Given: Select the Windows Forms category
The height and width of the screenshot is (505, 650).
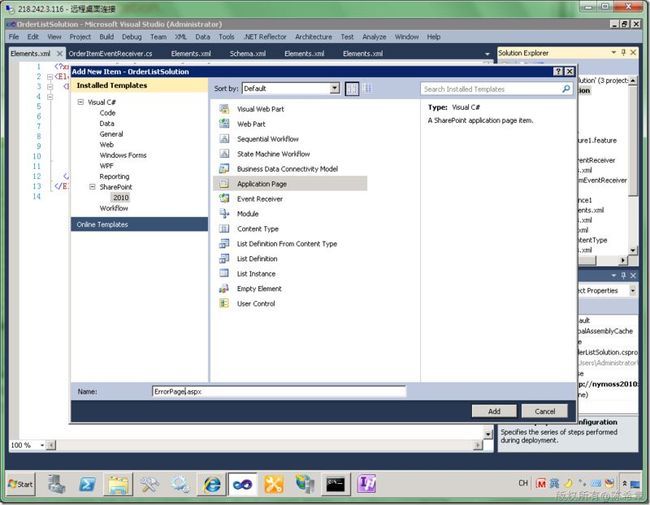Looking at the screenshot, I should coord(123,155).
